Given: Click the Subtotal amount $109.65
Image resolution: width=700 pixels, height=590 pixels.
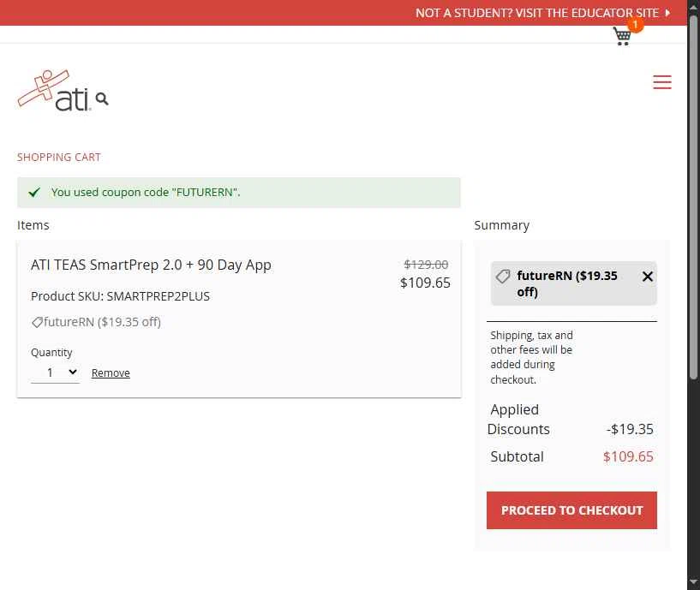Looking at the screenshot, I should (x=628, y=456).
